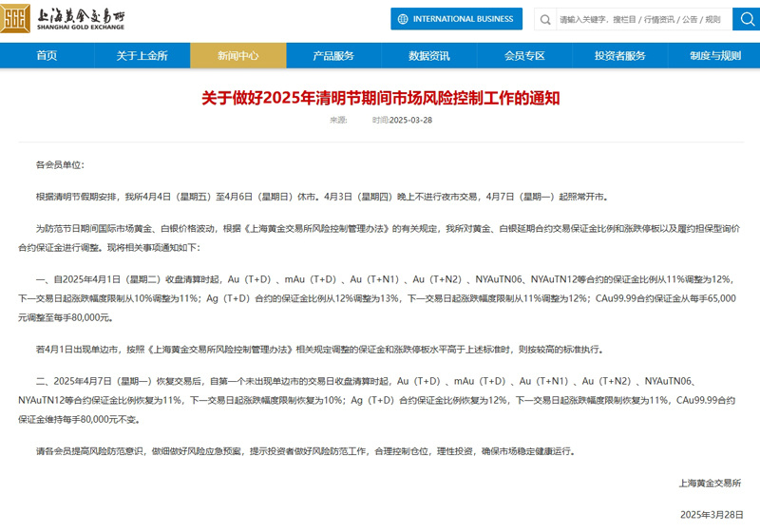
Task: Click the paragraph starting 若4月1日出现单边市
Action: pyautogui.click(x=320, y=350)
